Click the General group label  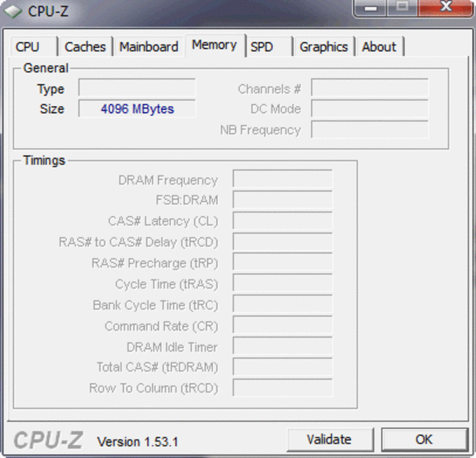pyautogui.click(x=46, y=68)
